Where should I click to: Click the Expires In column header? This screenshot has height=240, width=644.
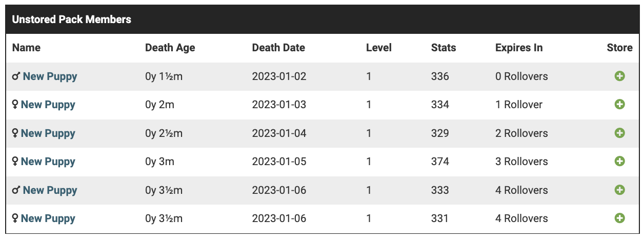(x=519, y=48)
